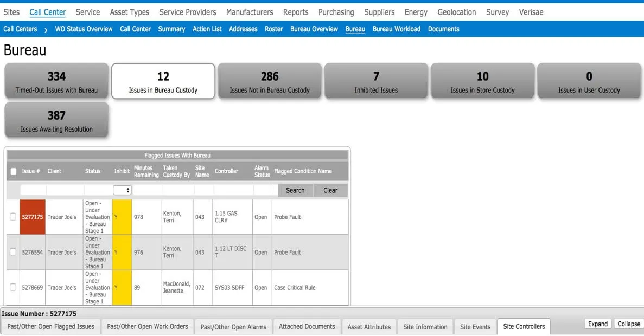Toggle the select-all checkbox in table header
Image resolution: width=644 pixels, height=336 pixels.
tap(13, 171)
